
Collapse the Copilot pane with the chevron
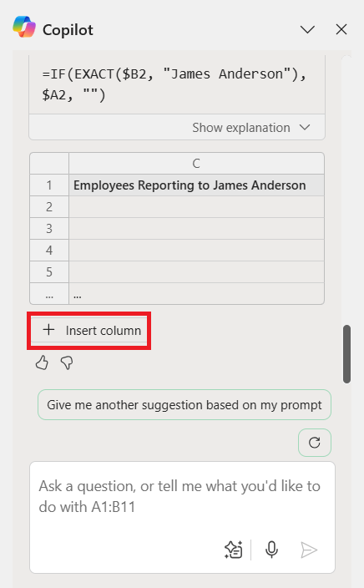click(x=307, y=29)
